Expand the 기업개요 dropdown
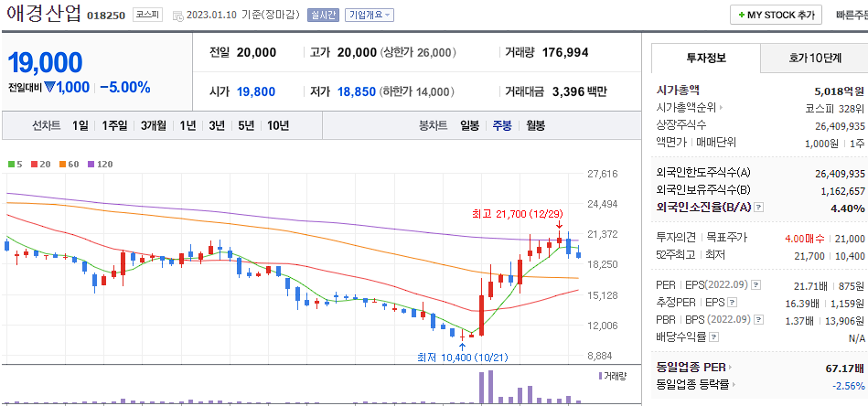Viewport: 868px width, 406px height. pyautogui.click(x=369, y=15)
